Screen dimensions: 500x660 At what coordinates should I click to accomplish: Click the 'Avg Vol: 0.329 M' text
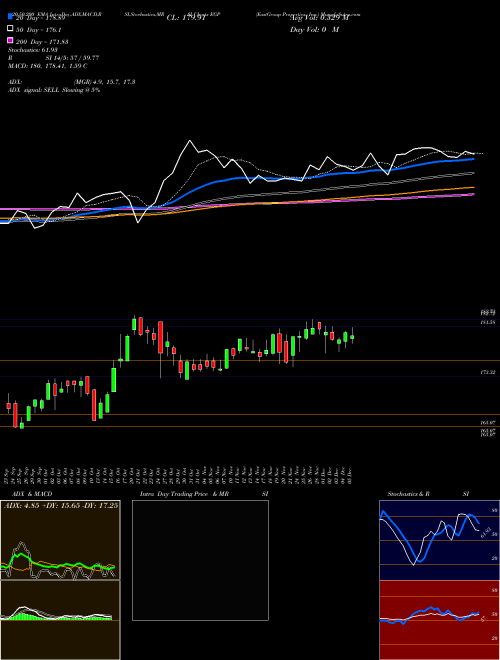pyautogui.click(x=319, y=18)
